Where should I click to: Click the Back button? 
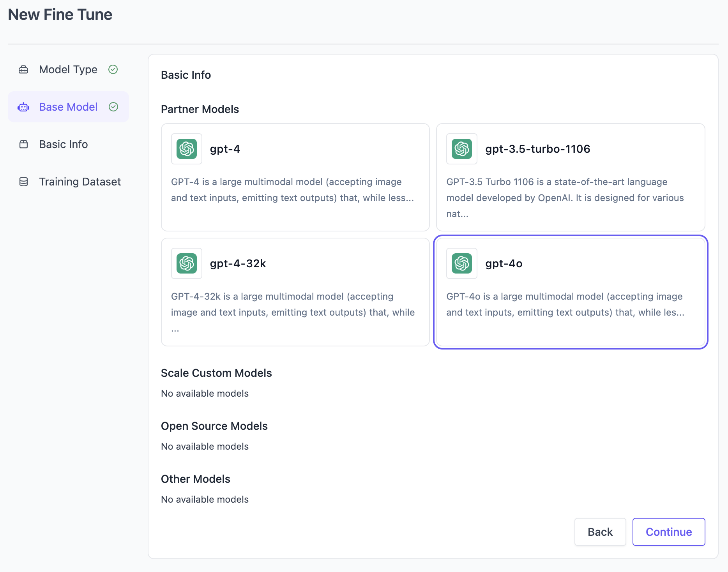pyautogui.click(x=600, y=532)
